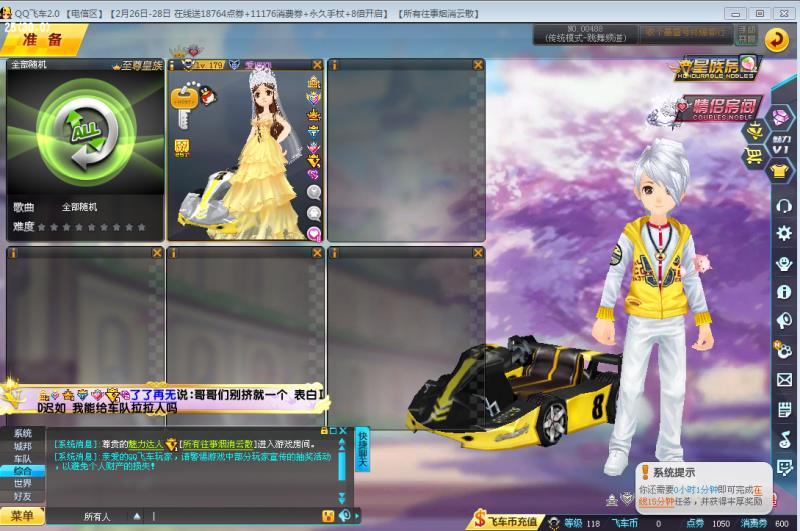
Task: Open the yellow T-shirt wardrobe icon
Action: pos(779,170)
